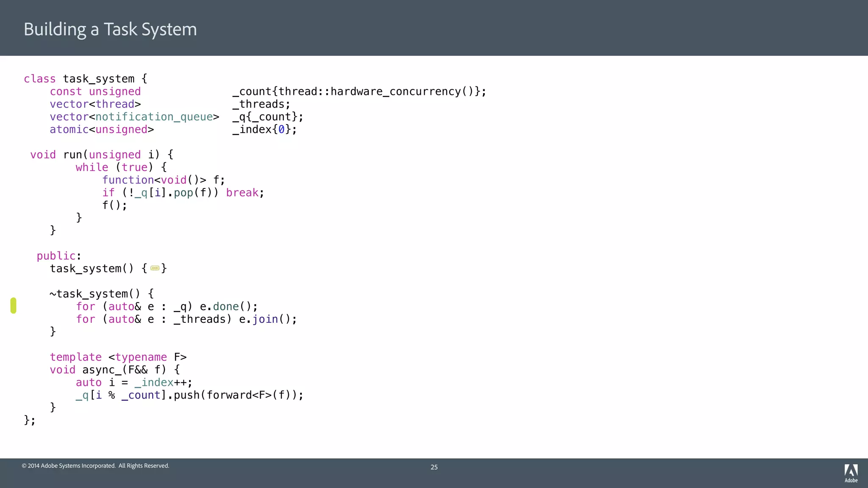This screenshot has width=868, height=488.
Task: Click the "template <typename F>" line
Action: pos(118,357)
